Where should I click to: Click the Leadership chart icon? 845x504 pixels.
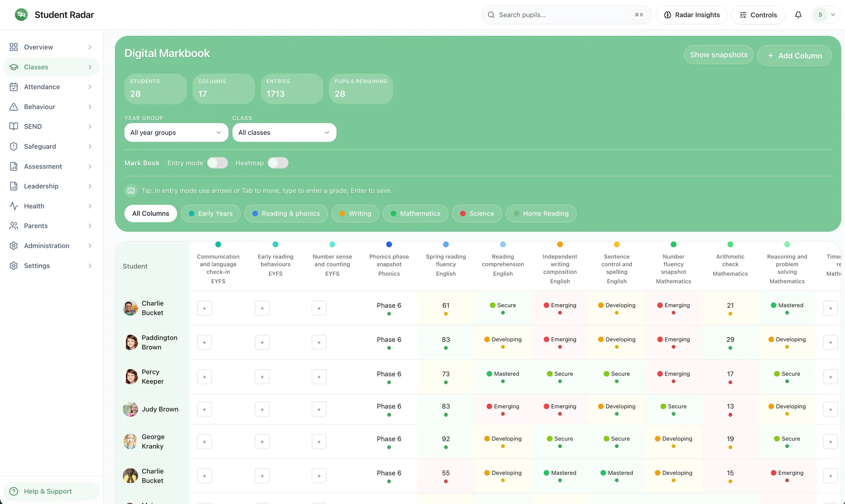point(14,186)
